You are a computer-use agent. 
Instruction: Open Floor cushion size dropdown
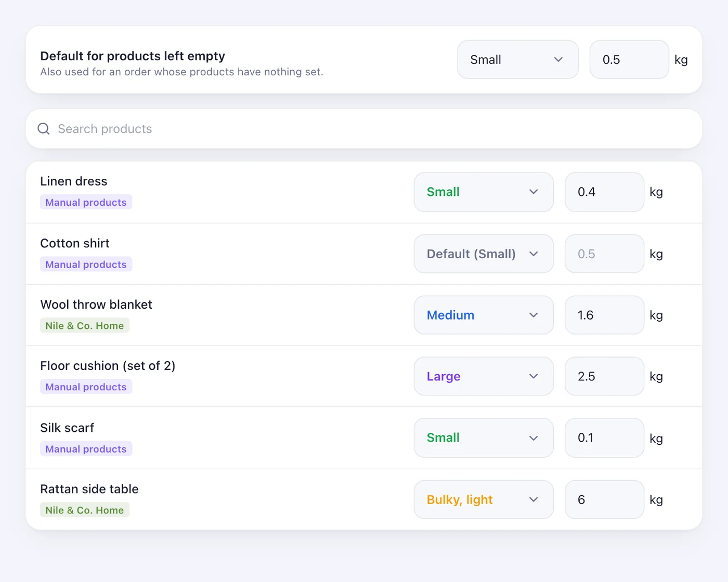[x=484, y=376]
